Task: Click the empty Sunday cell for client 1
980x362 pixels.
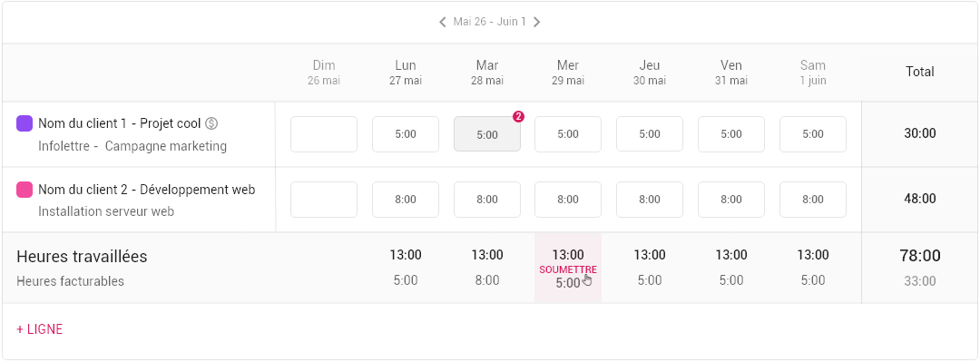Action: pos(324,133)
